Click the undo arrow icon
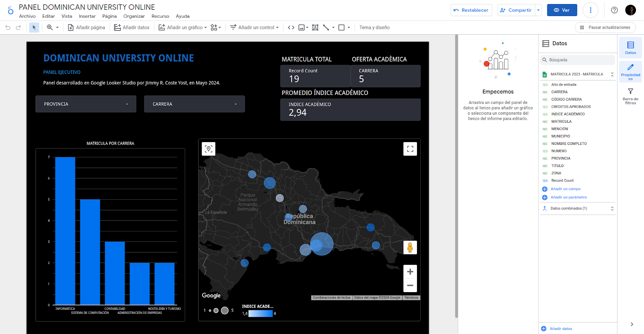This screenshot has height=334, width=644. pos(8,27)
